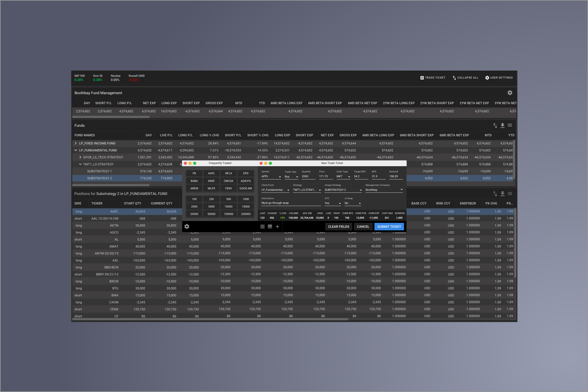Select the NFLX frequently traded symbol

(229, 173)
